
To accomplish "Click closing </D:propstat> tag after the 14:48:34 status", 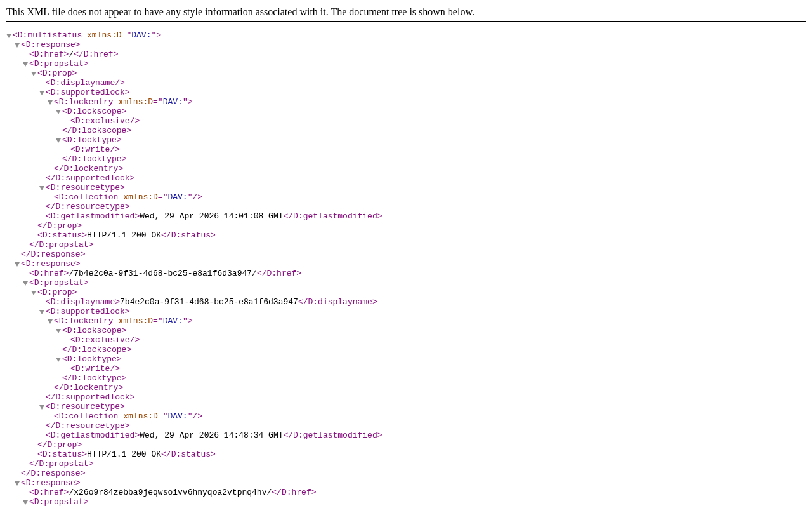I will pyautogui.click(x=61, y=464).
